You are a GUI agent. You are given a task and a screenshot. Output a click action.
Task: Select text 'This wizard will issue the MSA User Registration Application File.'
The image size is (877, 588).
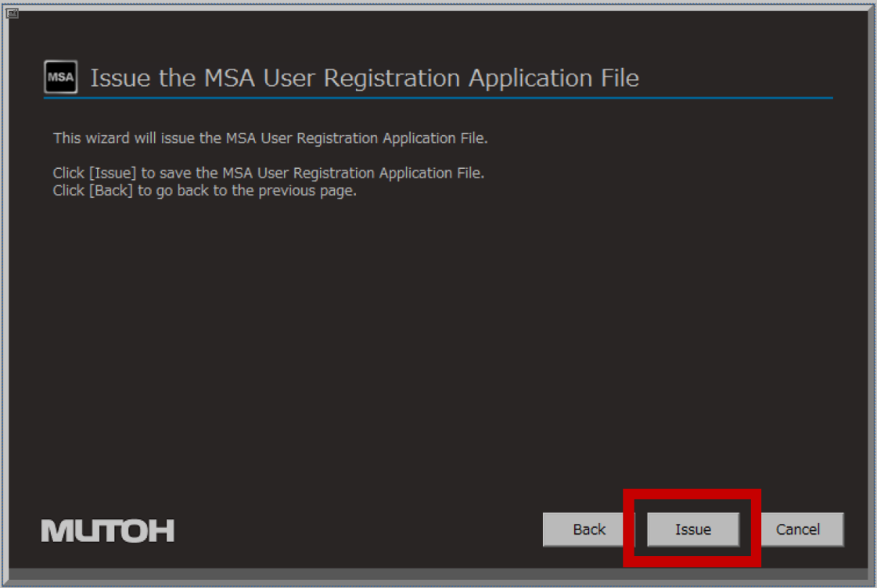tap(270, 138)
